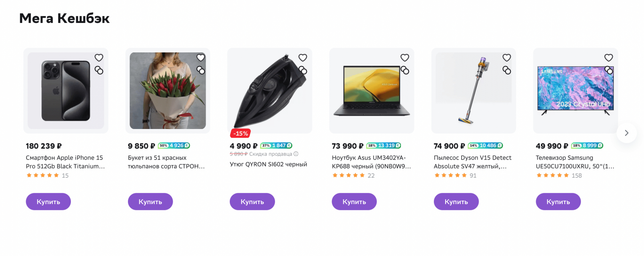The width and height of the screenshot is (644, 256).
Task: Favorite the Samsung TV with heart icon
Action: [x=609, y=58]
